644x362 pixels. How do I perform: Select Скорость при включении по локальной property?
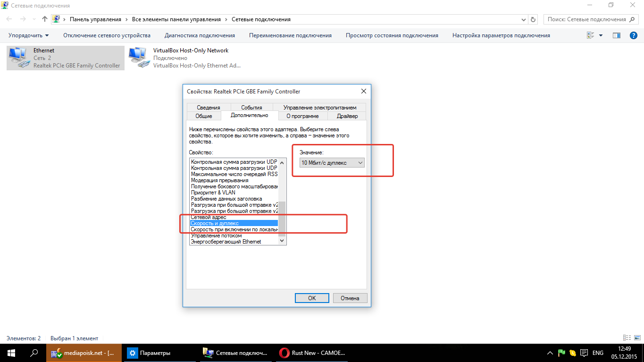[234, 229]
